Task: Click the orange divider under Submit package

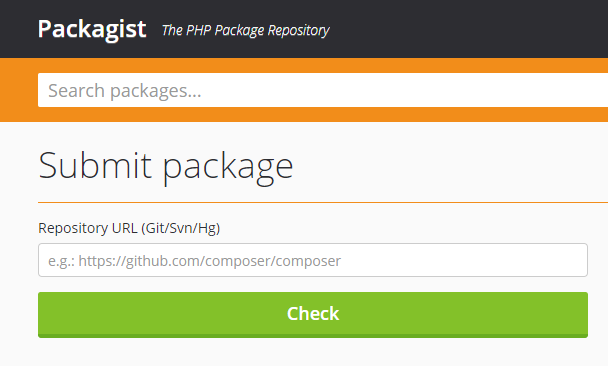Action: point(323,202)
